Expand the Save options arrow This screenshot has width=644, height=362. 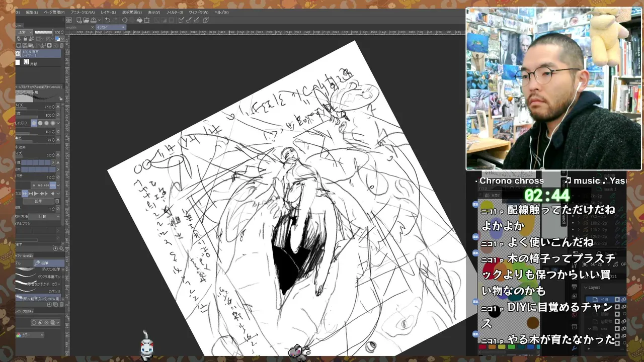coord(99,20)
